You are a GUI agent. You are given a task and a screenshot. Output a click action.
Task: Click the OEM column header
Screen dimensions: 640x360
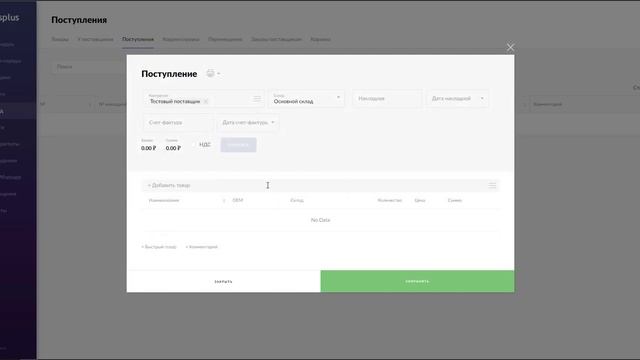pos(238,200)
